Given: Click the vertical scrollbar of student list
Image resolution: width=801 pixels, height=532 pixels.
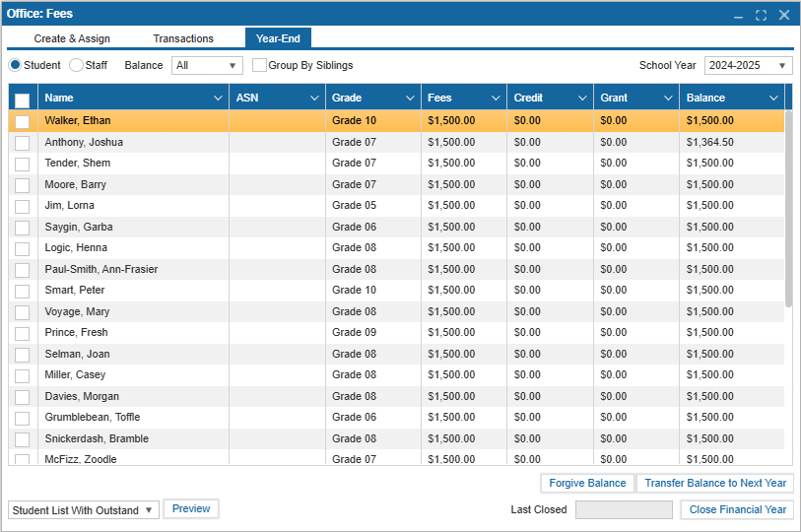Looking at the screenshot, I should (788, 207).
